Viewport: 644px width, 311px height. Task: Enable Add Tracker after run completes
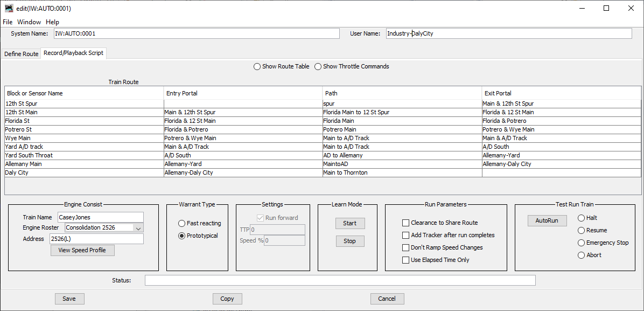(406, 235)
